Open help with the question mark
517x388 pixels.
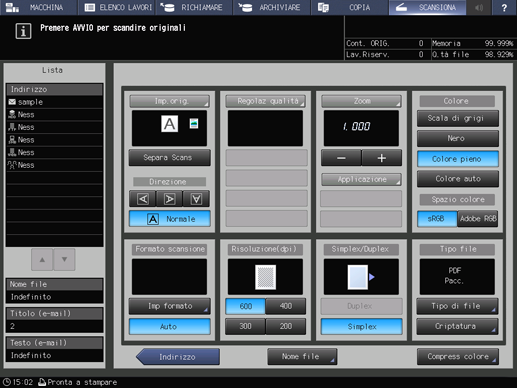pos(504,7)
